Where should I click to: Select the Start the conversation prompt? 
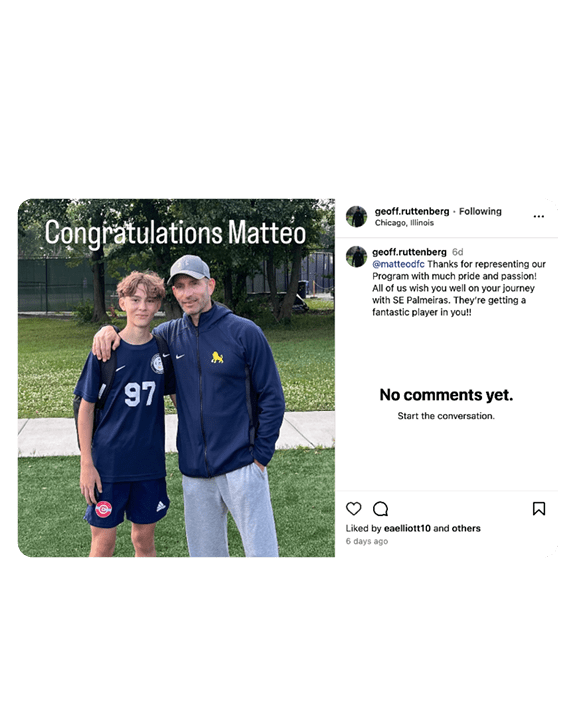446,416
